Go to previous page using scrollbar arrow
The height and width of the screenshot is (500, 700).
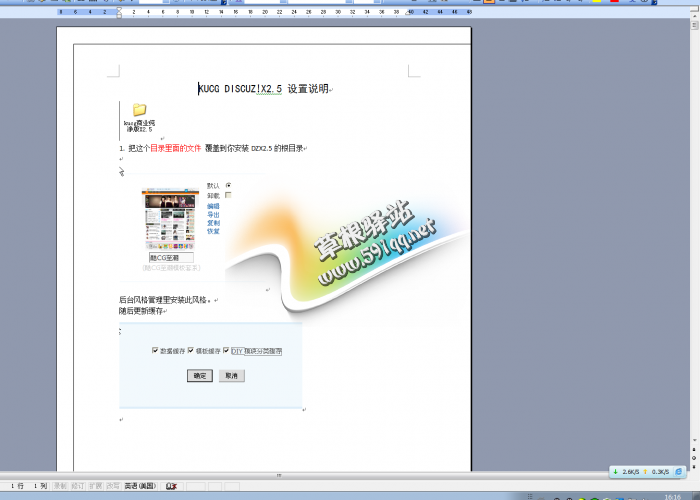pos(694,450)
